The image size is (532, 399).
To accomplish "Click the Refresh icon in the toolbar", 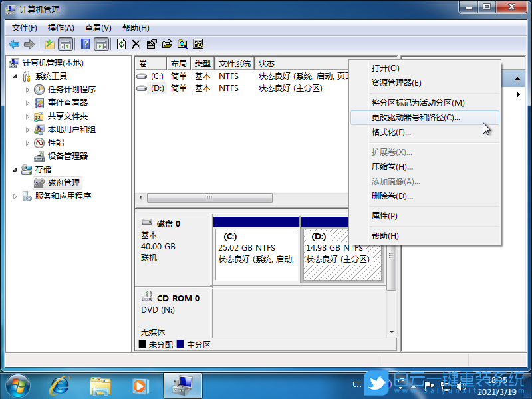I will pyautogui.click(x=121, y=44).
